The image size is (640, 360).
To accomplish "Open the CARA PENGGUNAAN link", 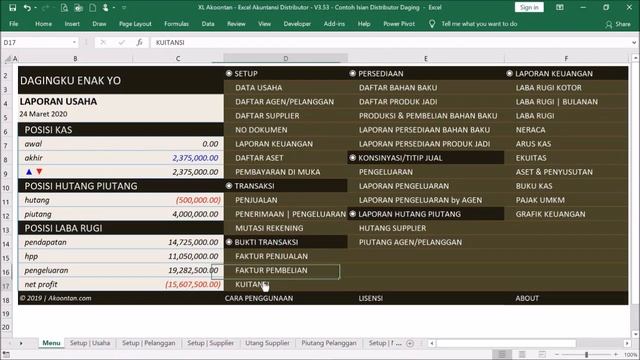I will (x=259, y=298).
